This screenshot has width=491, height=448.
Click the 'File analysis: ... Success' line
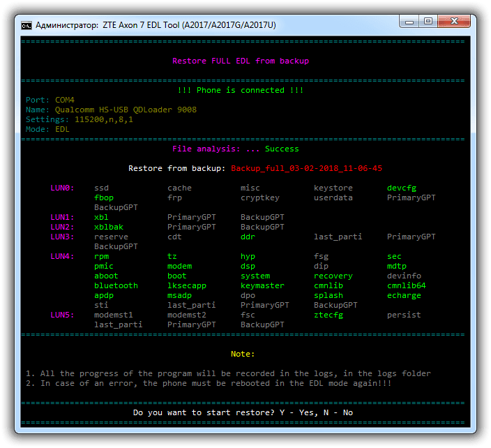[236, 149]
